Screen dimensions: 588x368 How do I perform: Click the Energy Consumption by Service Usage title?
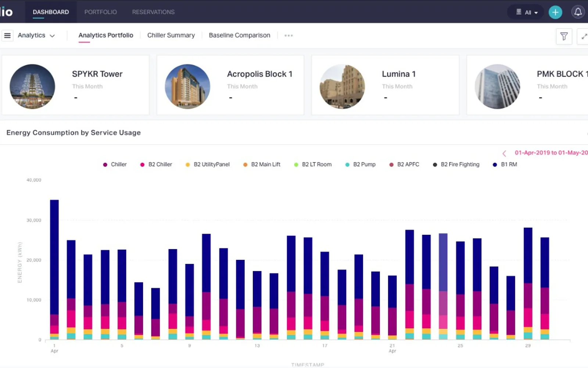click(73, 132)
